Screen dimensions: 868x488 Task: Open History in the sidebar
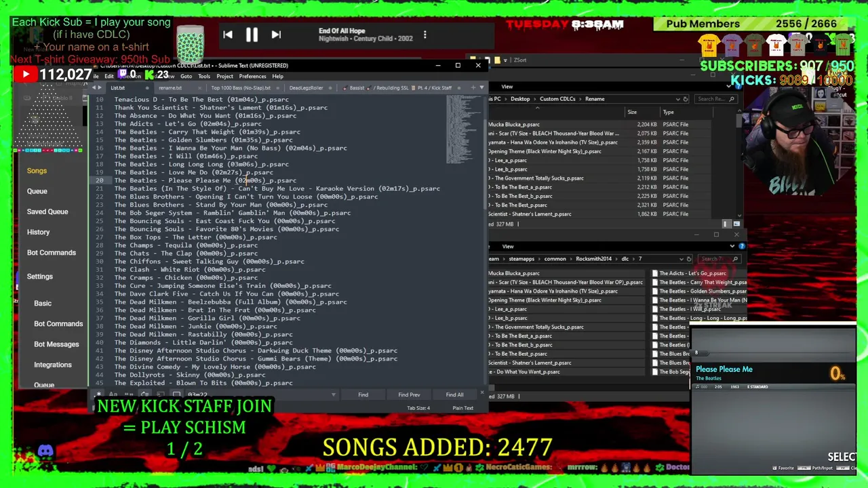[38, 232]
